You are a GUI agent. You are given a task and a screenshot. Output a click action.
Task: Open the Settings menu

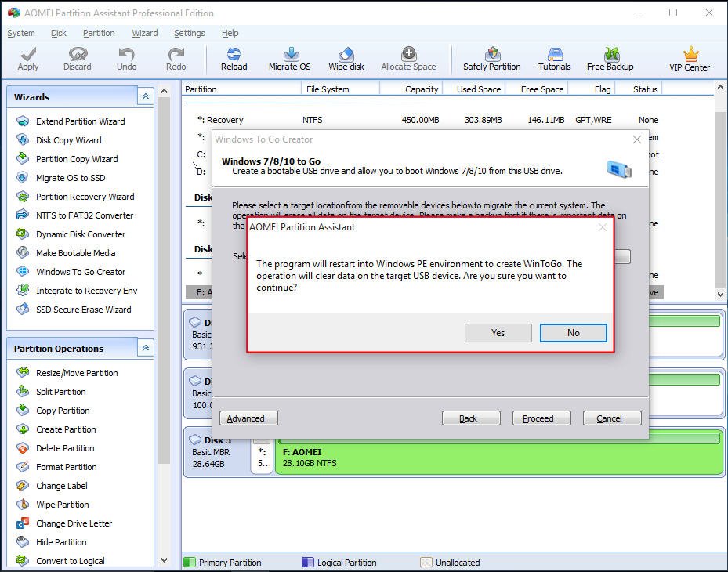(x=190, y=33)
